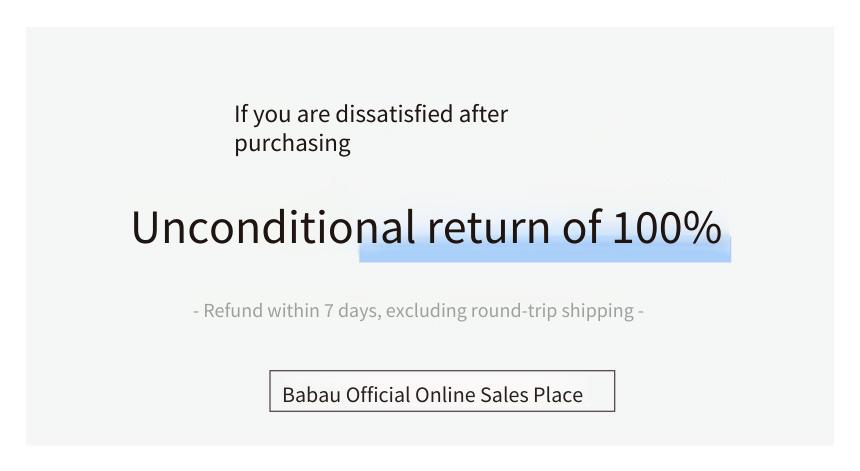This screenshot has height=471, width=860.
Task: Click the Babau Official Online Sales Place box
Action: [x=442, y=391]
